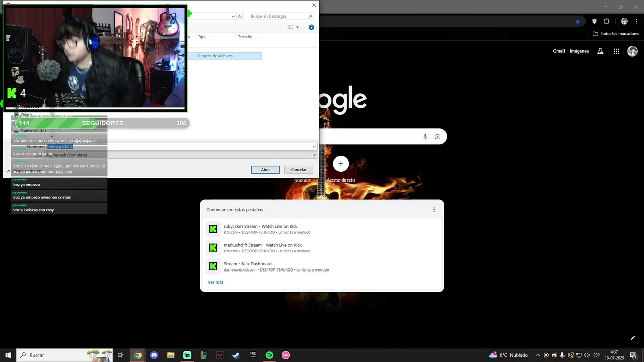This screenshot has width=644, height=362.
Task: Open the Google apps grid
Action: pos(616,51)
